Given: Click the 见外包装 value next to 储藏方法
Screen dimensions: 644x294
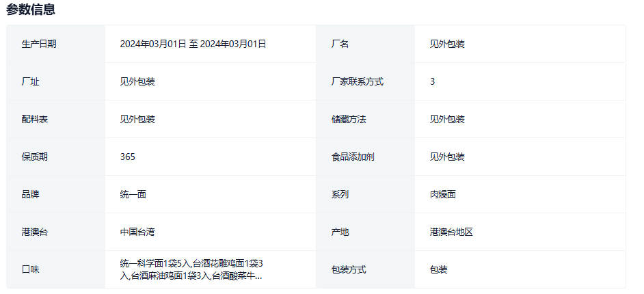Looking at the screenshot, I should click(x=447, y=119).
